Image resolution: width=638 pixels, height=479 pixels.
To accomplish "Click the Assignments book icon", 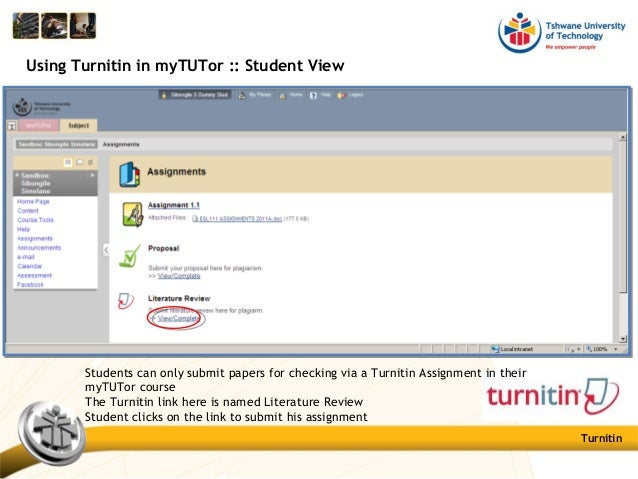I will 129,174.
